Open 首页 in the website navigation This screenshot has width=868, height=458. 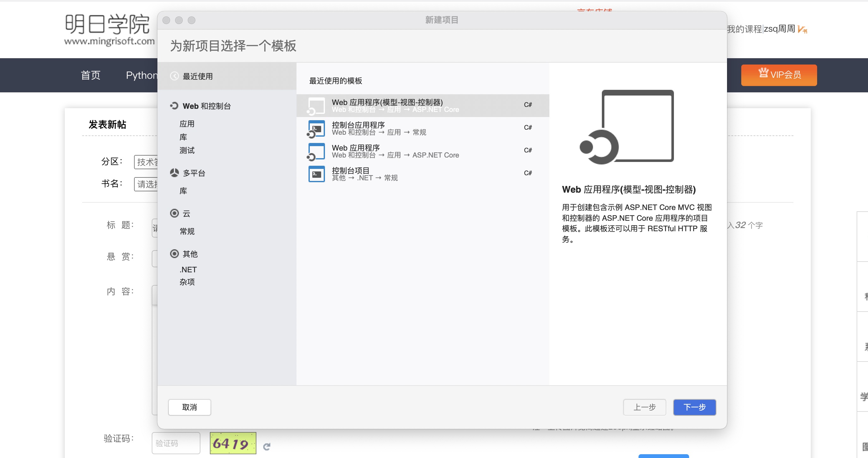[x=91, y=75]
